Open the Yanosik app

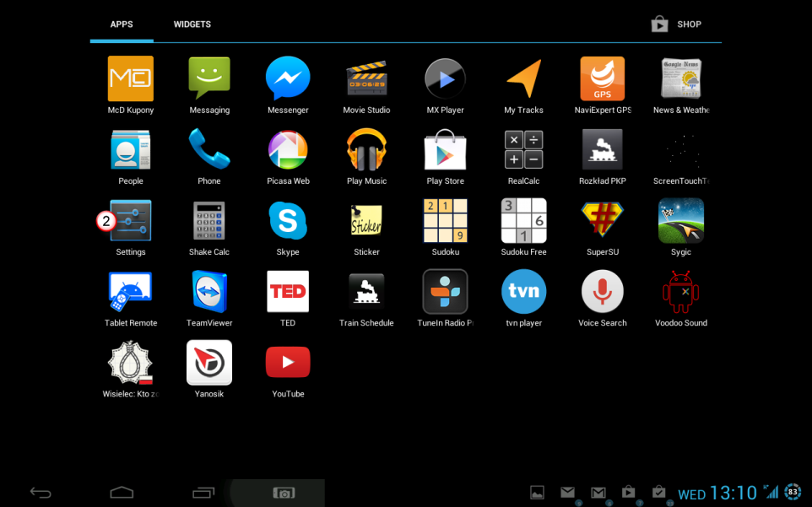click(209, 363)
